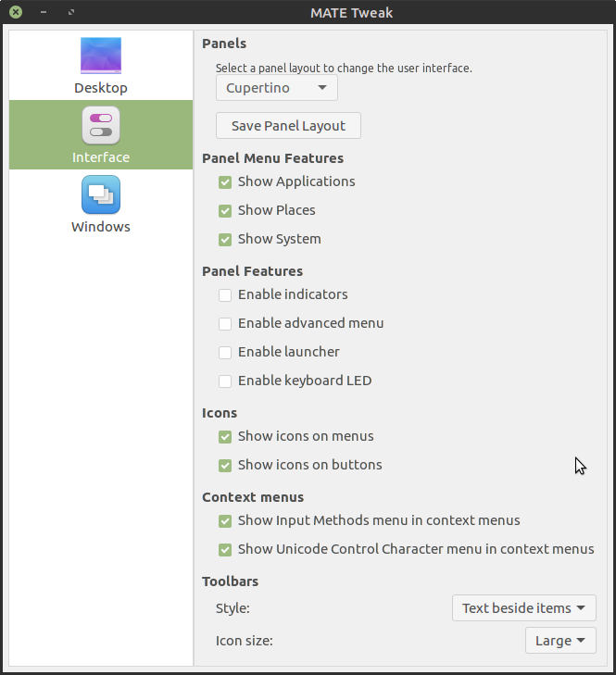Uncheck Show Applications checkbox
This screenshot has height=675, width=616.
point(225,182)
